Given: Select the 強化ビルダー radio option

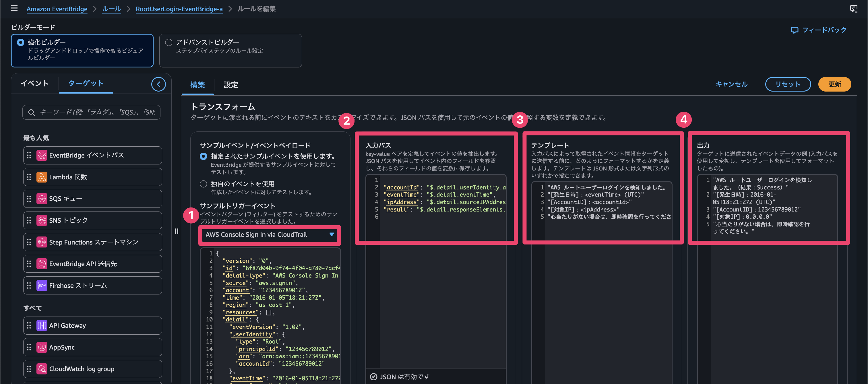Looking at the screenshot, I should click(x=21, y=42).
